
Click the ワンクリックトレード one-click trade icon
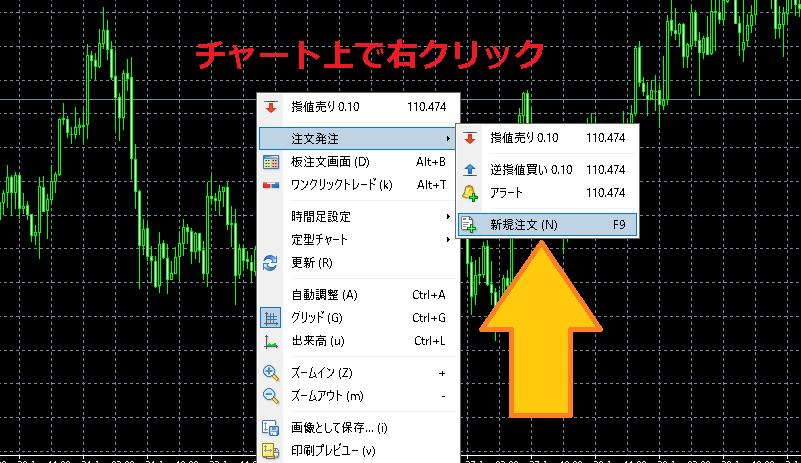[x=271, y=185]
